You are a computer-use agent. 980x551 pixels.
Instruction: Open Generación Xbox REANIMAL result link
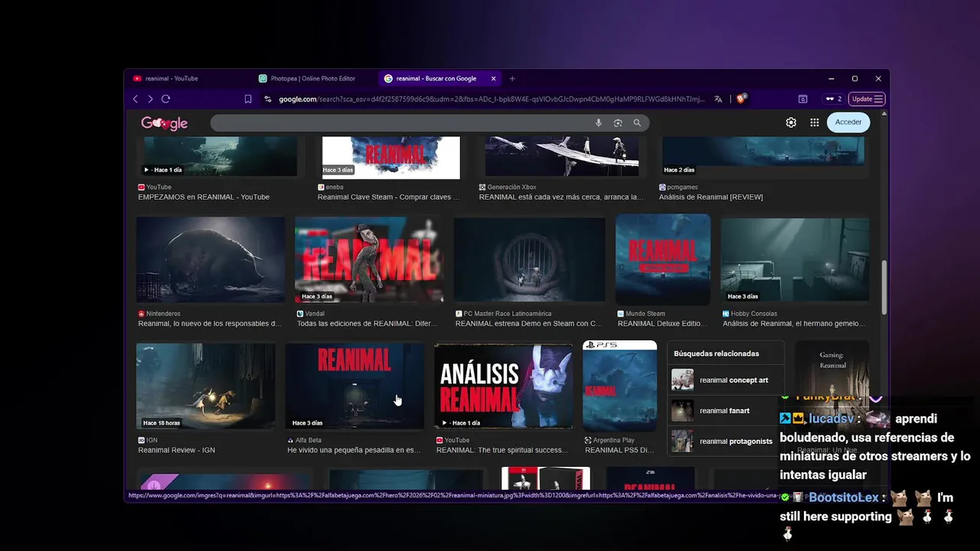[560, 197]
